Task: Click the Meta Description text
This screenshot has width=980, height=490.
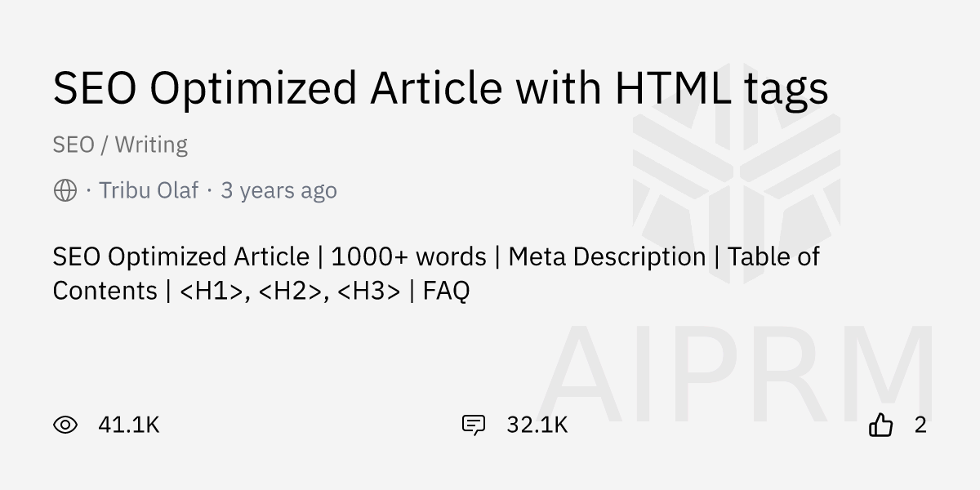Action: point(606,256)
